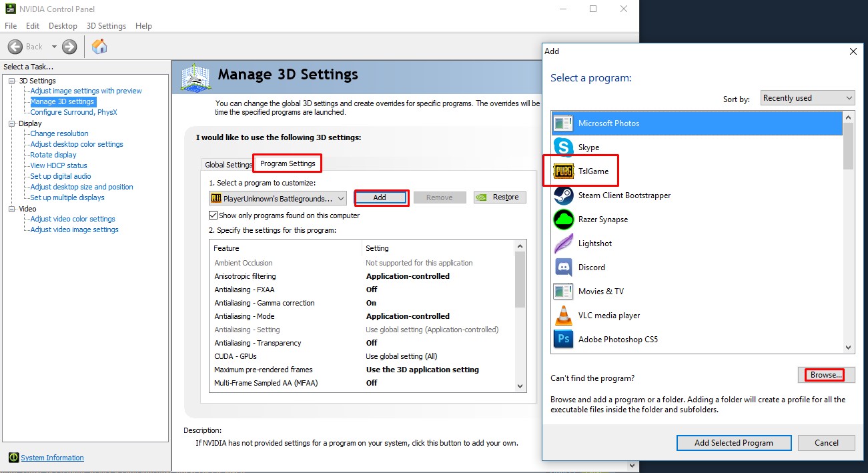Viewport: 868px width, 473px height.
Task: Open the File menu
Action: 11,26
